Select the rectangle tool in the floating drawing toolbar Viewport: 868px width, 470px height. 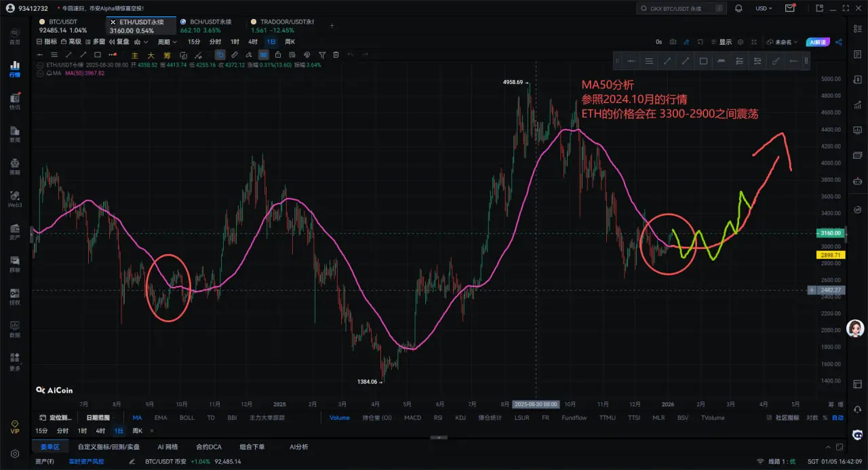(x=703, y=61)
